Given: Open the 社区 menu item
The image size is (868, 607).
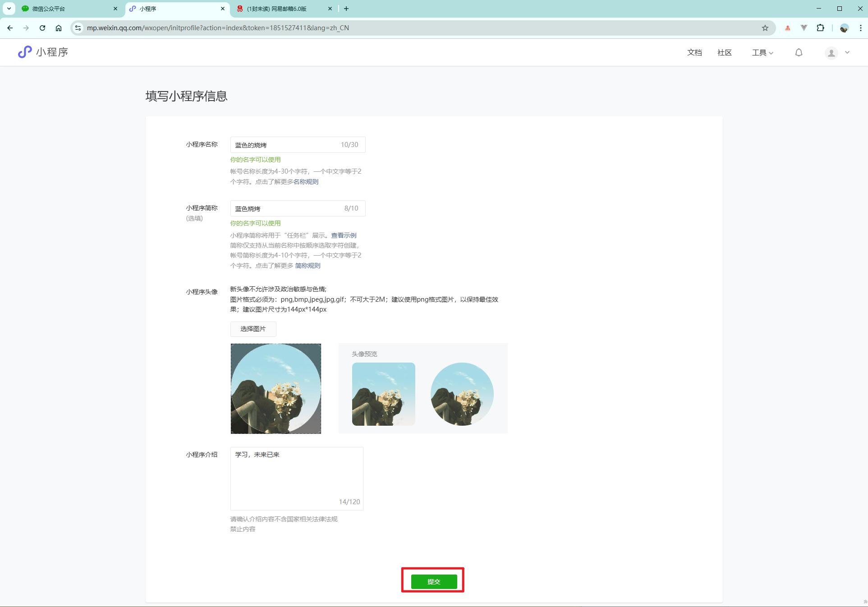Looking at the screenshot, I should tap(725, 53).
